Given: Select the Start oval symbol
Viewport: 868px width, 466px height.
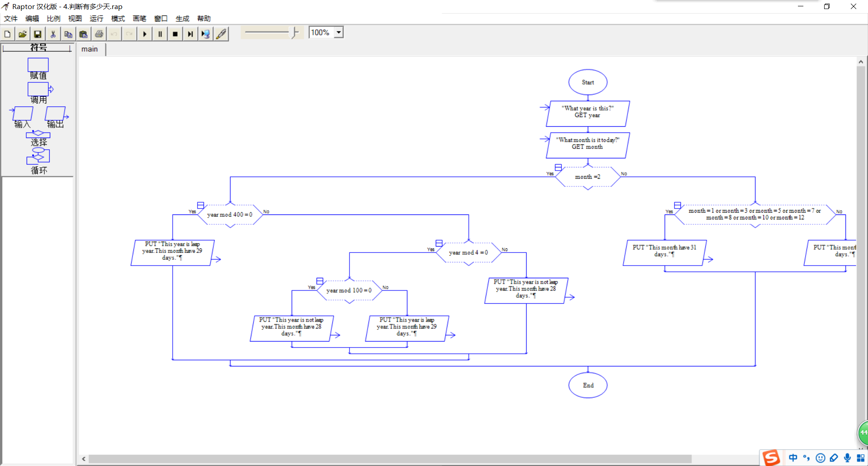Looking at the screenshot, I should pyautogui.click(x=588, y=82).
